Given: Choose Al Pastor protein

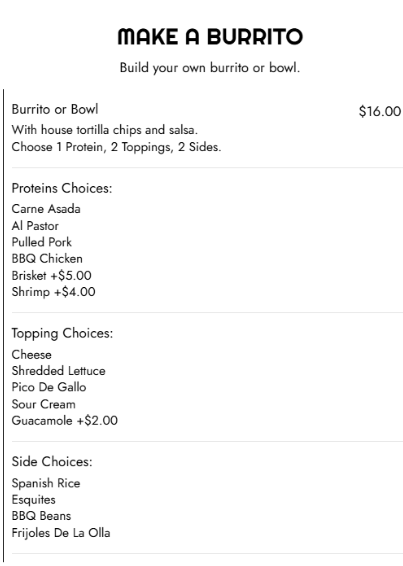Looking at the screenshot, I should coord(35,226).
